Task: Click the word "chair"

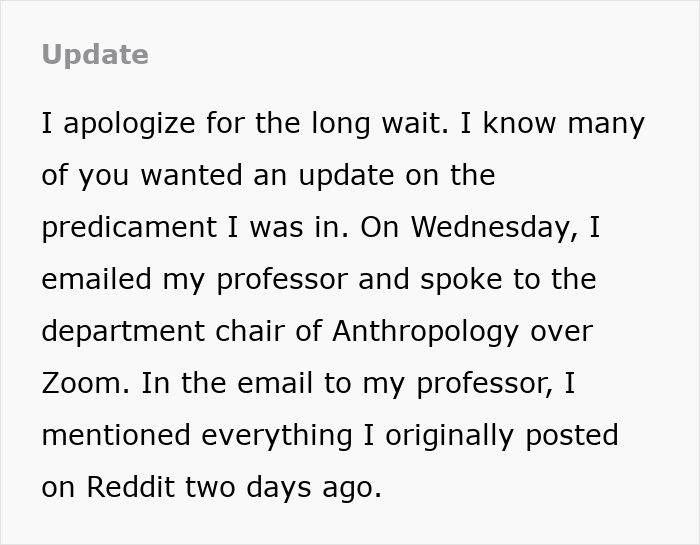Action: 257,332
